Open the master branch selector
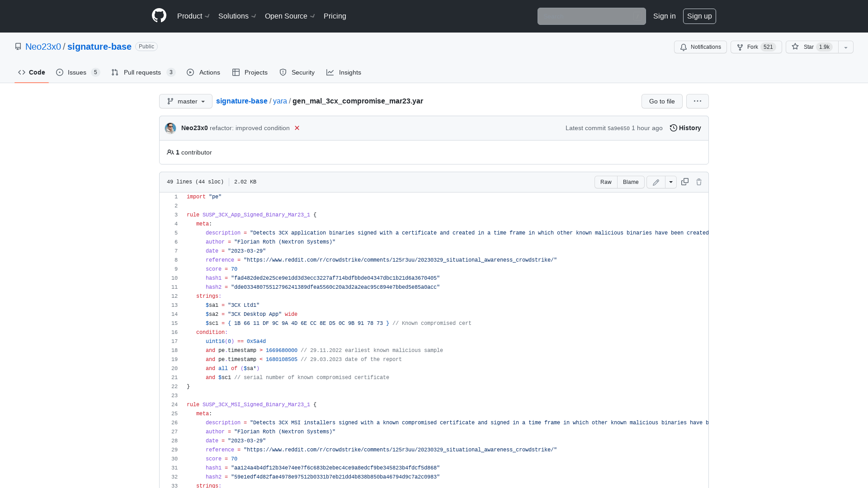 (186, 101)
